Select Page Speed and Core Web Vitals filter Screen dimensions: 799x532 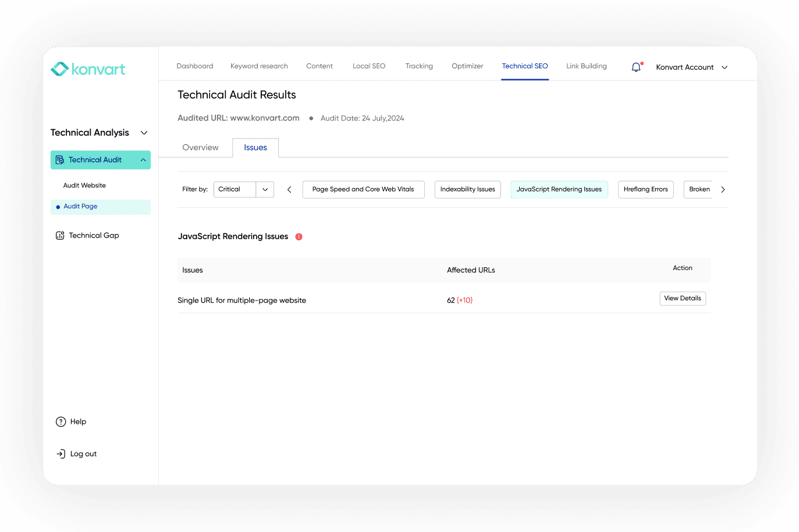(x=363, y=190)
